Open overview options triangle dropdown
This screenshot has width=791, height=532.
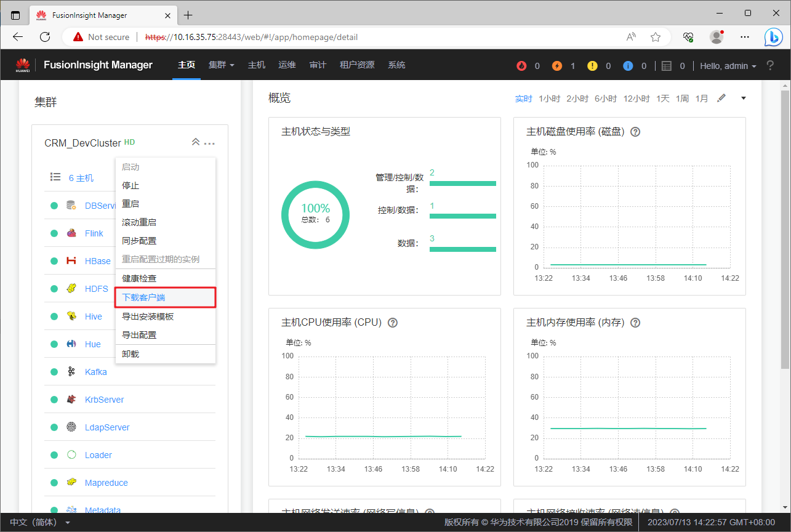click(743, 98)
